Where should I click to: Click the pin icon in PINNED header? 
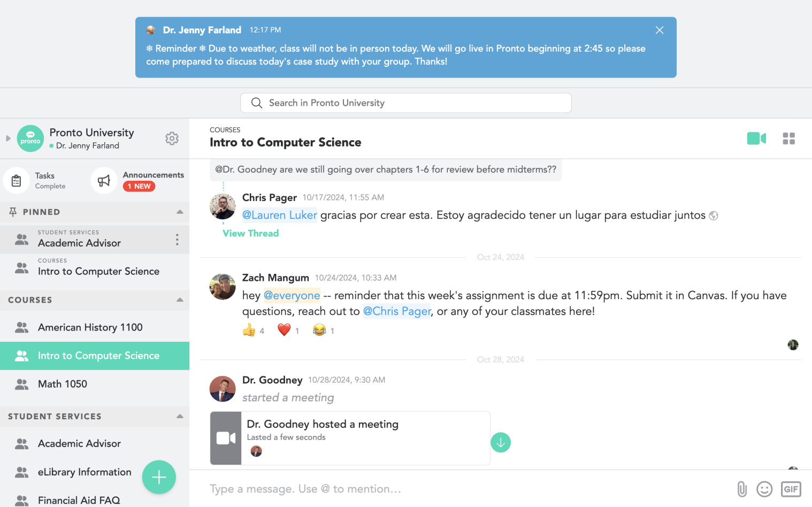point(13,212)
